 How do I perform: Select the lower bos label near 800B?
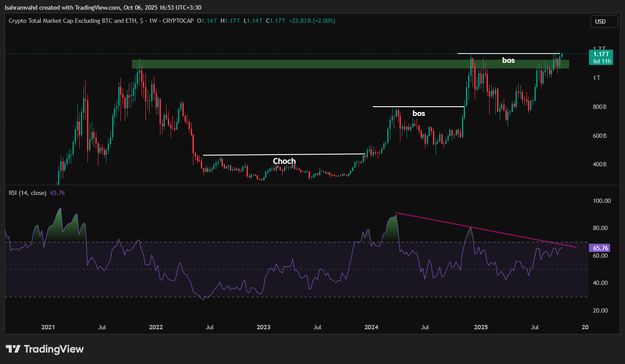(x=418, y=113)
